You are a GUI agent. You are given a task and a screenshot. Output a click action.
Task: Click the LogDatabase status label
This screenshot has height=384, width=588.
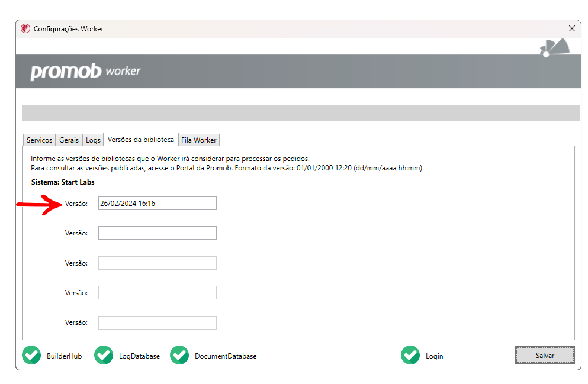point(139,356)
